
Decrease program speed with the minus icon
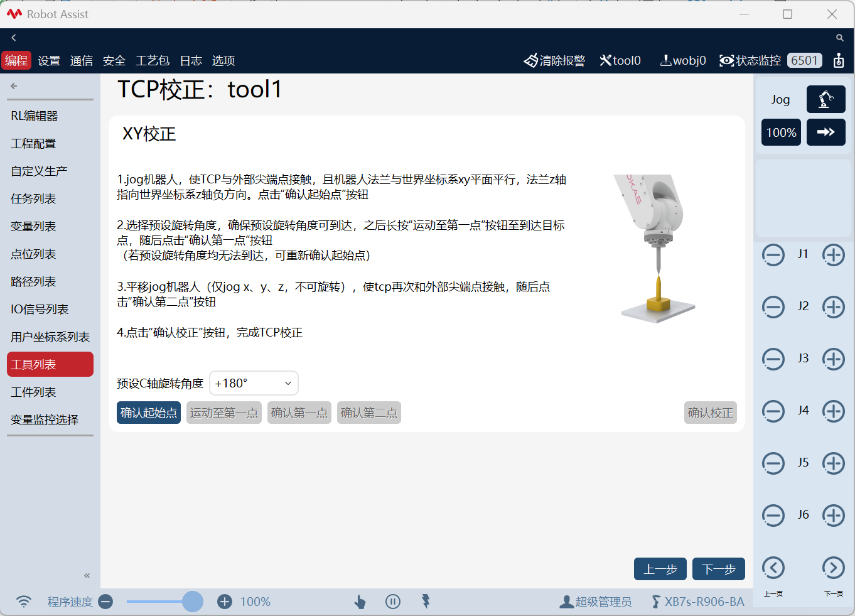point(106,602)
